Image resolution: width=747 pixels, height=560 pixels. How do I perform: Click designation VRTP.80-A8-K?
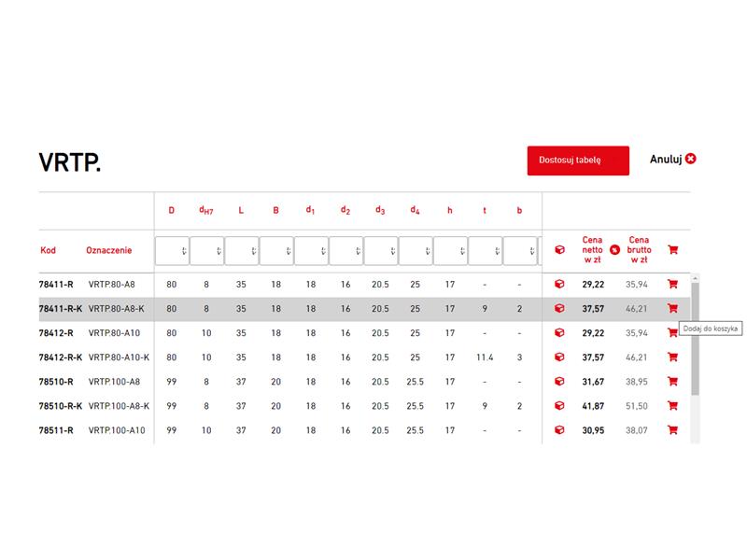(x=116, y=309)
